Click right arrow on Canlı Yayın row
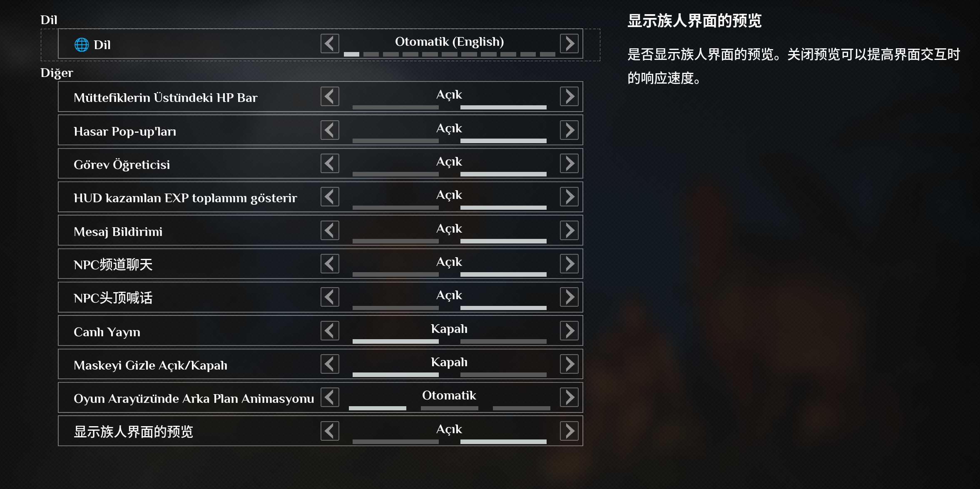 pyautogui.click(x=569, y=331)
